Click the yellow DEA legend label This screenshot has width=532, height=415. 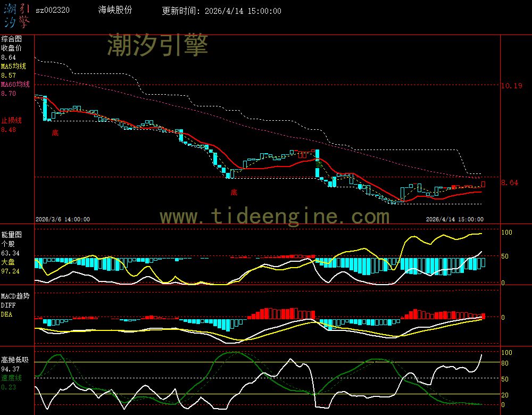pyautogui.click(x=6, y=314)
